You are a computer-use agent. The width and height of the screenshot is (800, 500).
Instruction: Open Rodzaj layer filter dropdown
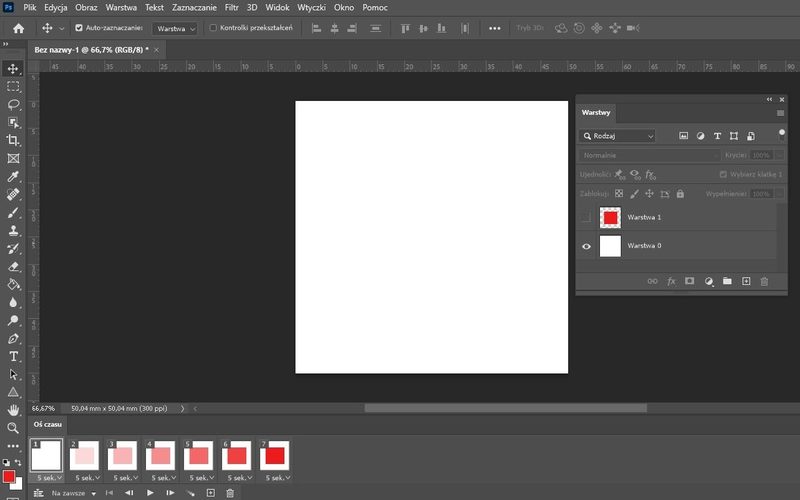[617, 136]
